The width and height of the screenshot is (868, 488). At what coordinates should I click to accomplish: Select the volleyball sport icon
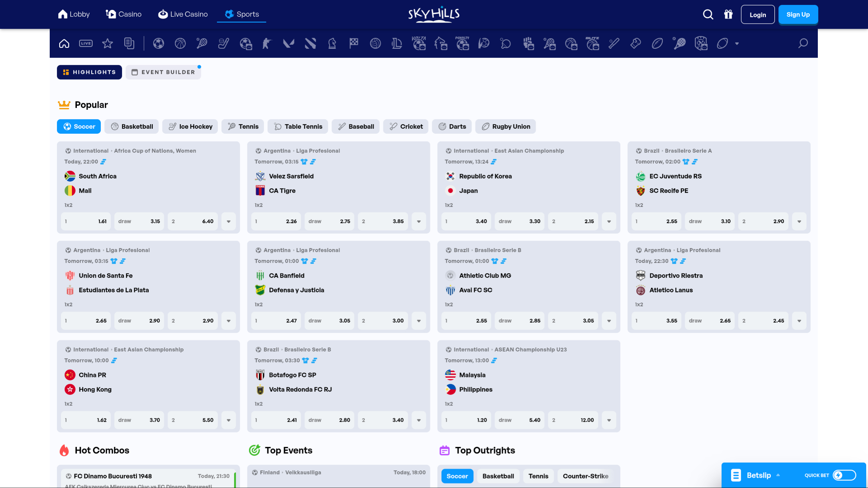375,43
